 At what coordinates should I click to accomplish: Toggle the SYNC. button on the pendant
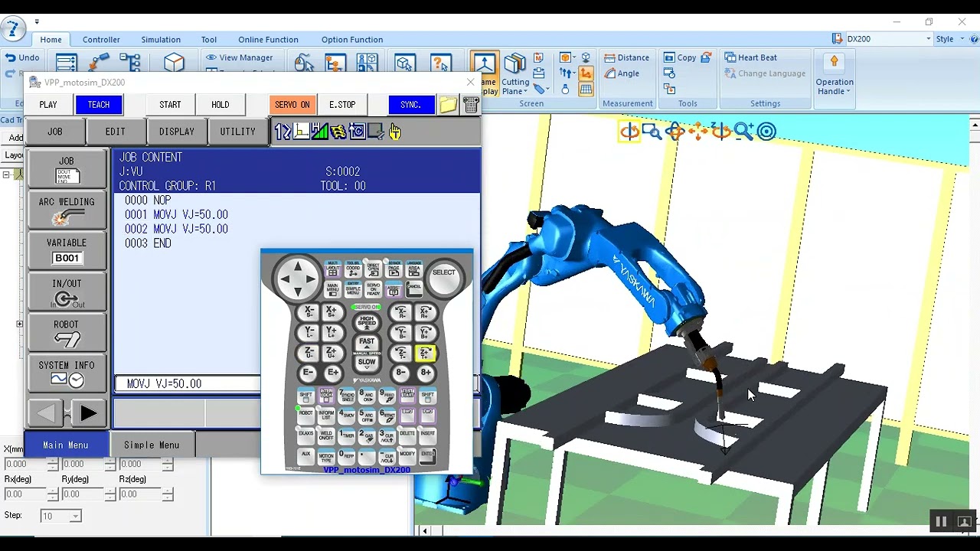click(x=410, y=105)
